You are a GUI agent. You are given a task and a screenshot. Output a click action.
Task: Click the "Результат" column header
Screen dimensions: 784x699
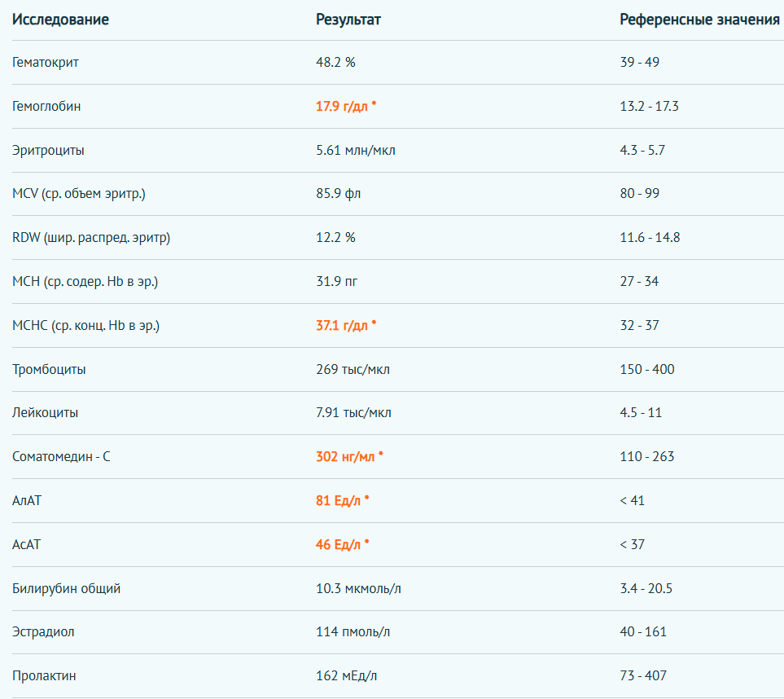click(x=348, y=20)
